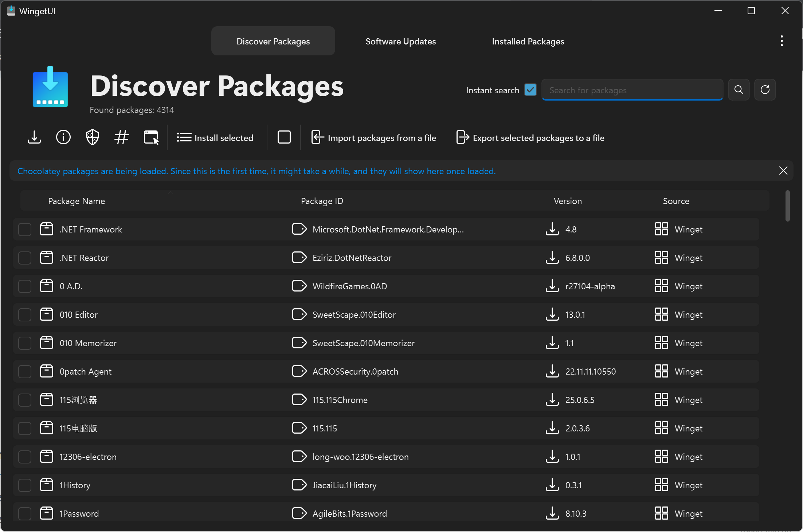Click the 115电脑版 package name
This screenshot has height=532, width=803.
[x=78, y=428]
